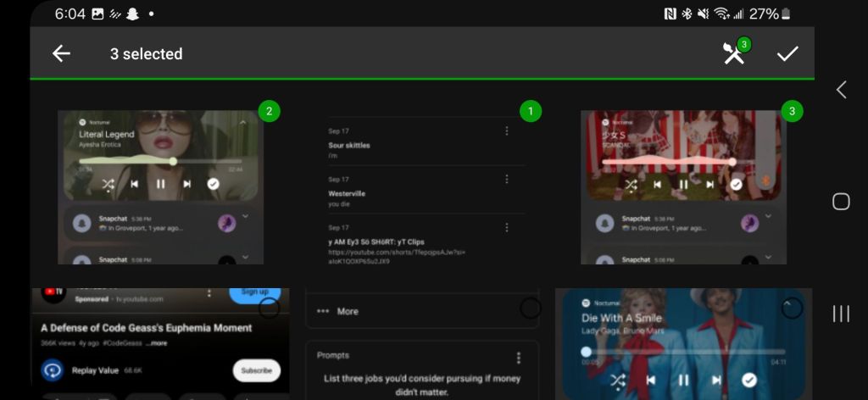Open the three-dot menu beside Prompts
This screenshot has height=400, width=868.
coord(519,358)
